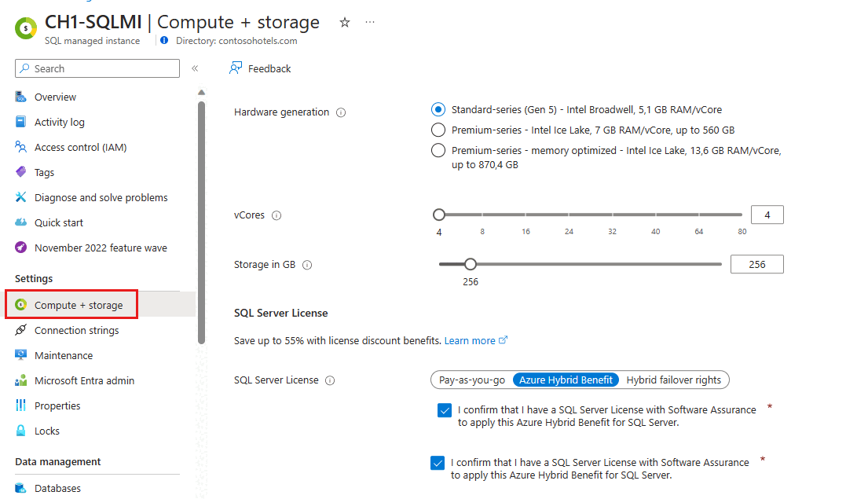Click the SQL Server License info icon

330,380
